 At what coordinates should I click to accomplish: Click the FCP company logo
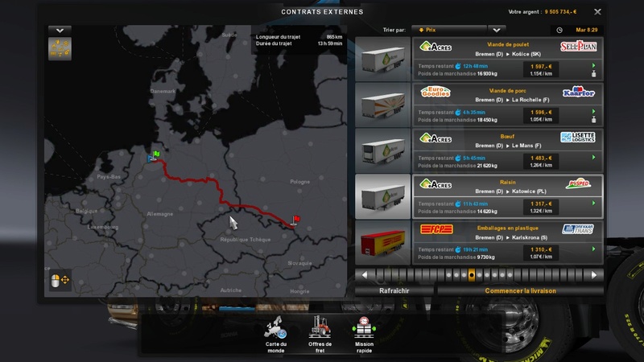(x=436, y=229)
